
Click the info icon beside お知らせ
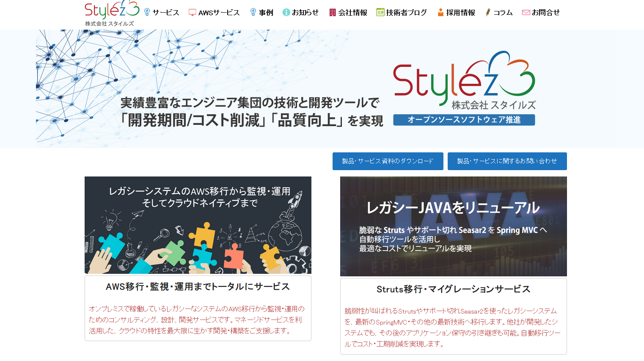coord(286,12)
